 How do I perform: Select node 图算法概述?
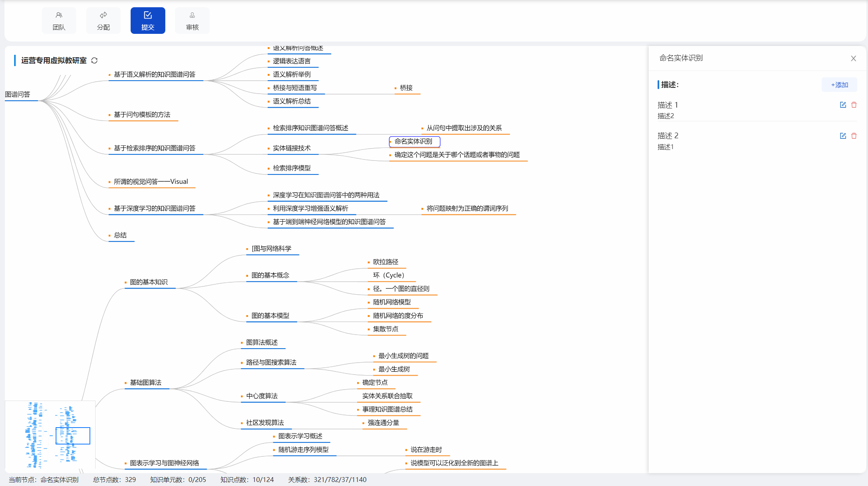point(262,343)
